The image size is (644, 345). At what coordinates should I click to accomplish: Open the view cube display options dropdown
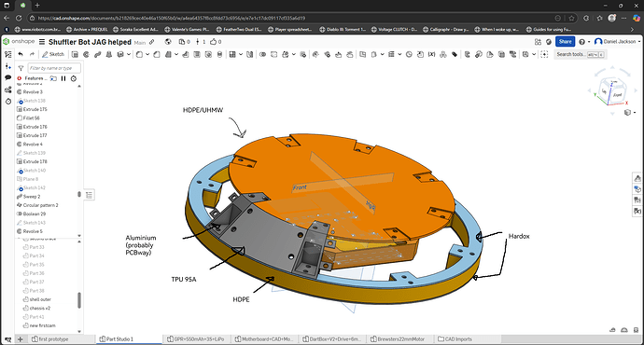click(x=629, y=113)
